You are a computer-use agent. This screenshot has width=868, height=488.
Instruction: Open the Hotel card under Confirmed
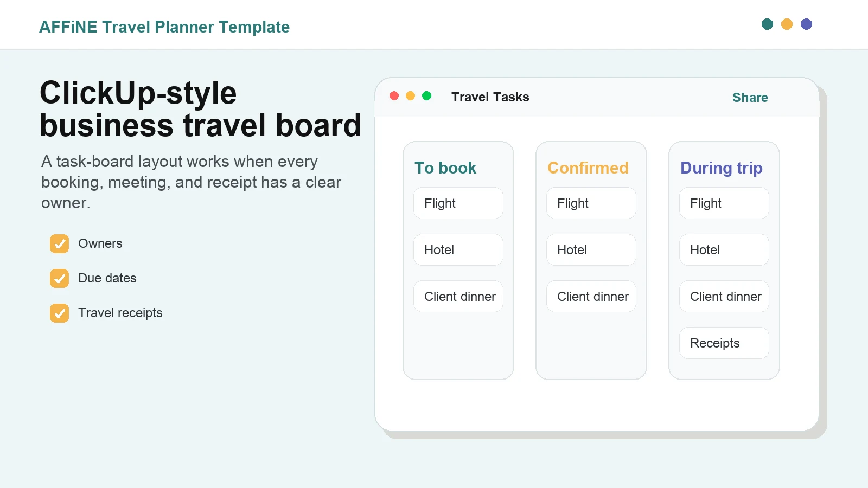tap(591, 250)
